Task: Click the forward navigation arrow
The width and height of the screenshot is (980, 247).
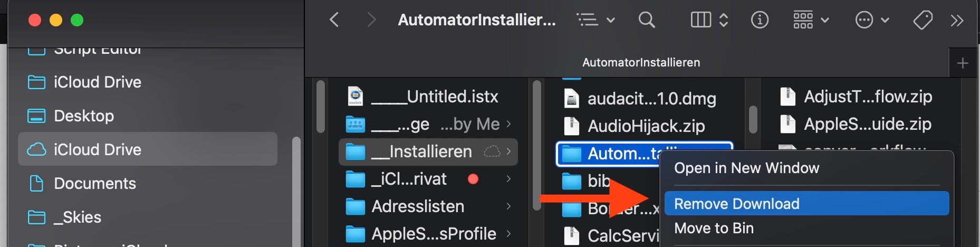Action: (371, 20)
